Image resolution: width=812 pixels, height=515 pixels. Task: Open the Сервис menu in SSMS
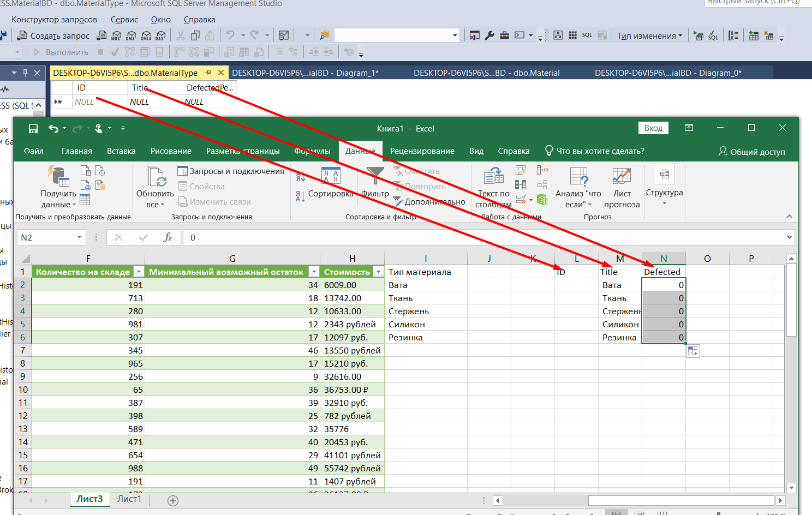pyautogui.click(x=124, y=20)
